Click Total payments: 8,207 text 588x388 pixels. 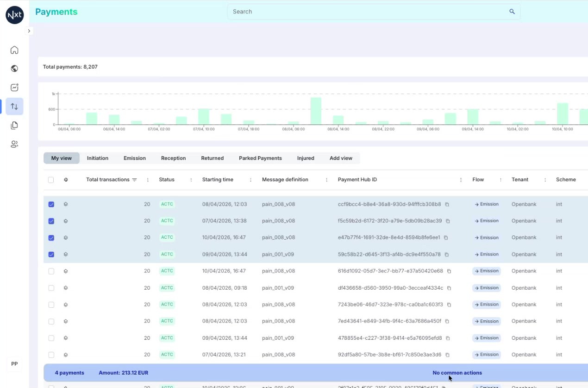click(x=70, y=67)
